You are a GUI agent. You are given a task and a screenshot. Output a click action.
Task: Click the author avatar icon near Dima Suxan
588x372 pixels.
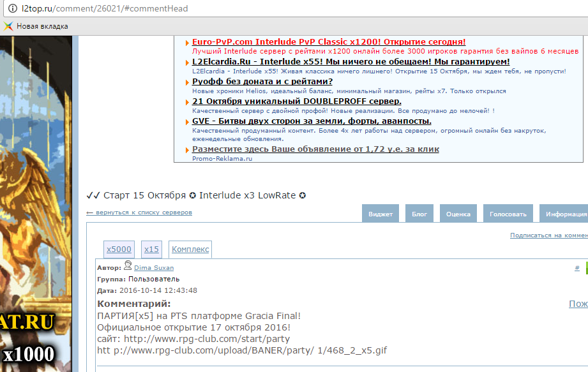click(x=128, y=265)
